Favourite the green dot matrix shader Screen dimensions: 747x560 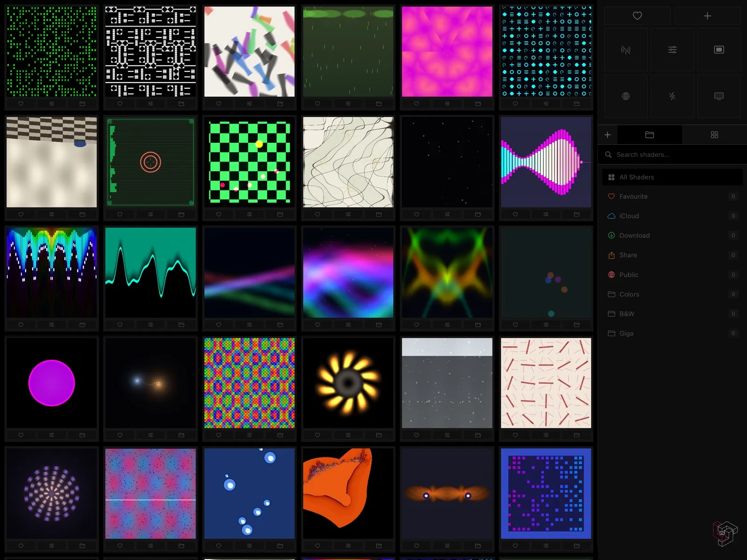point(21,104)
